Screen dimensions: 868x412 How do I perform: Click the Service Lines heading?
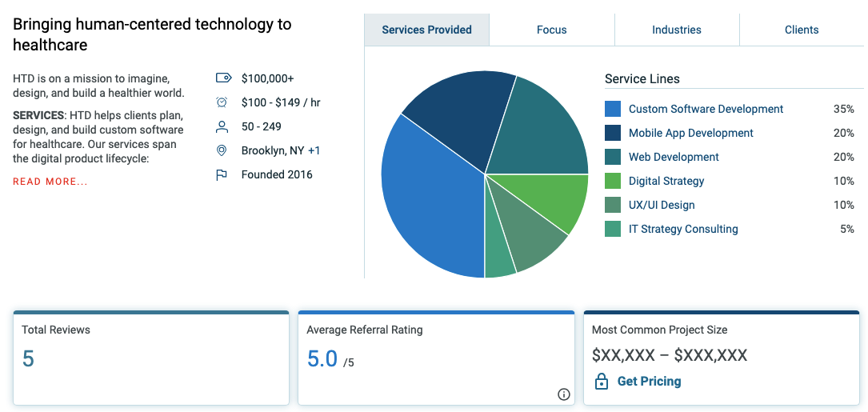click(642, 78)
